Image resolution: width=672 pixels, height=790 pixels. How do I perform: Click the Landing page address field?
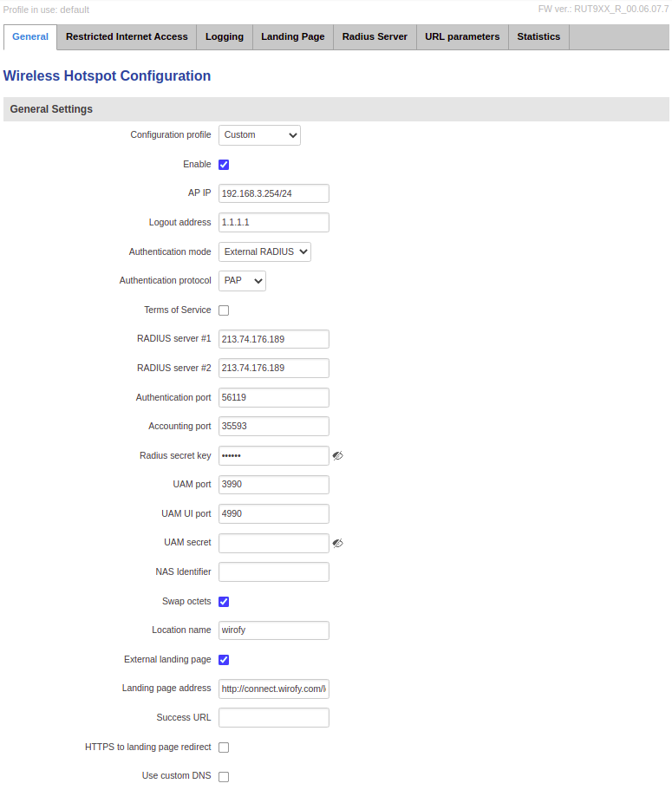273,689
